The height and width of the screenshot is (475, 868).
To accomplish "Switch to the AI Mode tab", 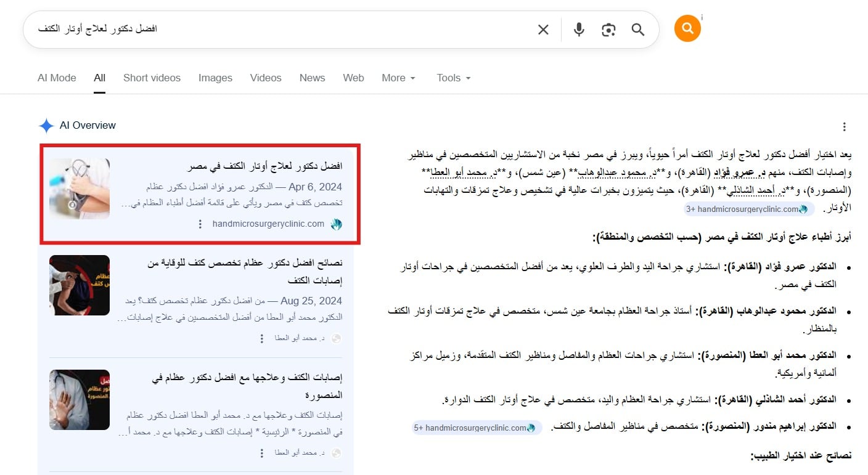I will click(57, 78).
